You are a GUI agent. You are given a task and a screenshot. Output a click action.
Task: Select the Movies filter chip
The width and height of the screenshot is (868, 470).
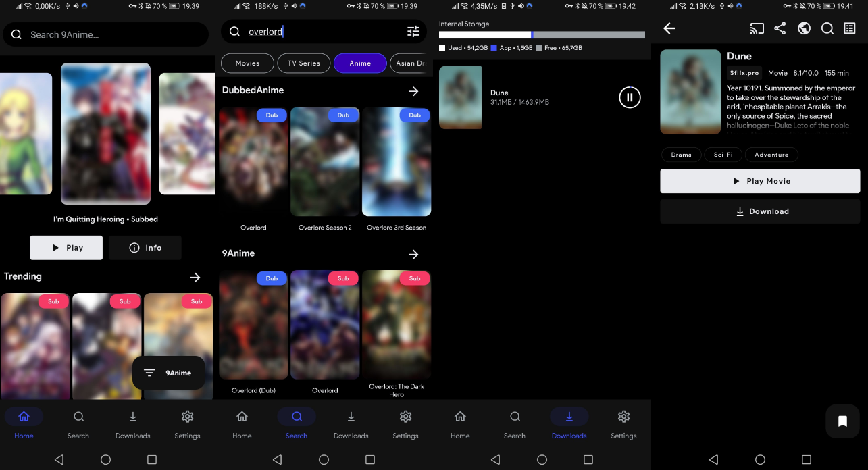pos(247,63)
